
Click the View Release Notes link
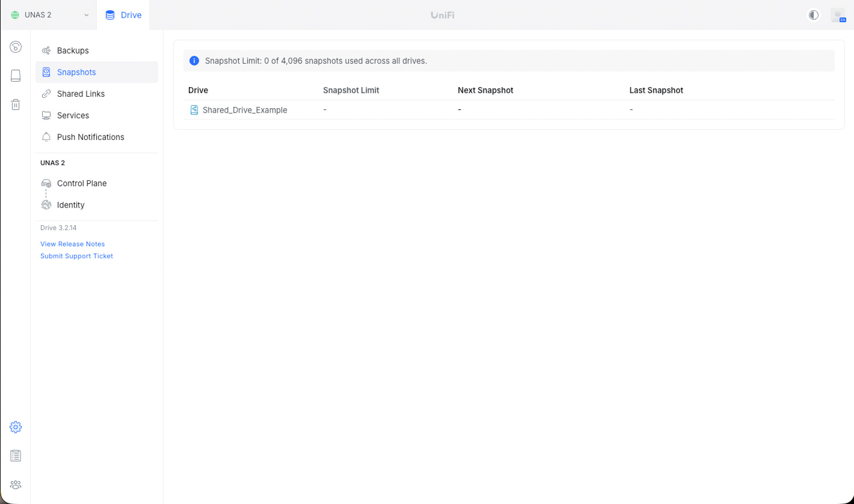coord(72,244)
